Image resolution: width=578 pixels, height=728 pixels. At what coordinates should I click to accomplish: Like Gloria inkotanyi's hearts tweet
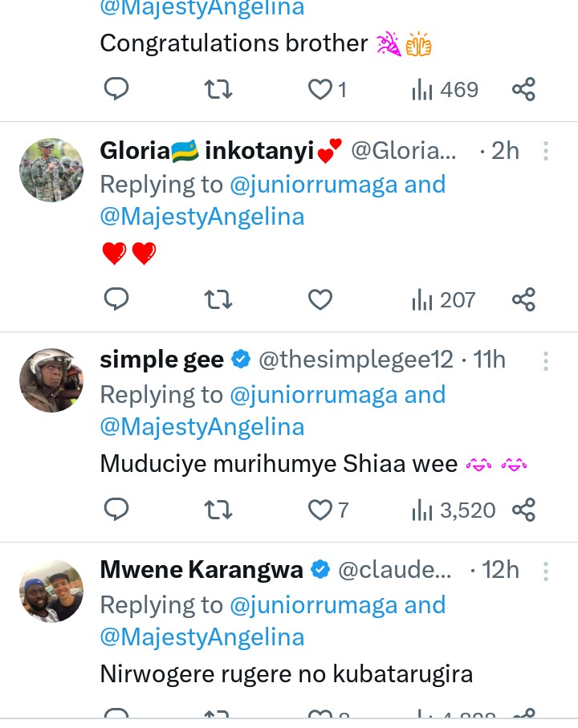coord(320,299)
